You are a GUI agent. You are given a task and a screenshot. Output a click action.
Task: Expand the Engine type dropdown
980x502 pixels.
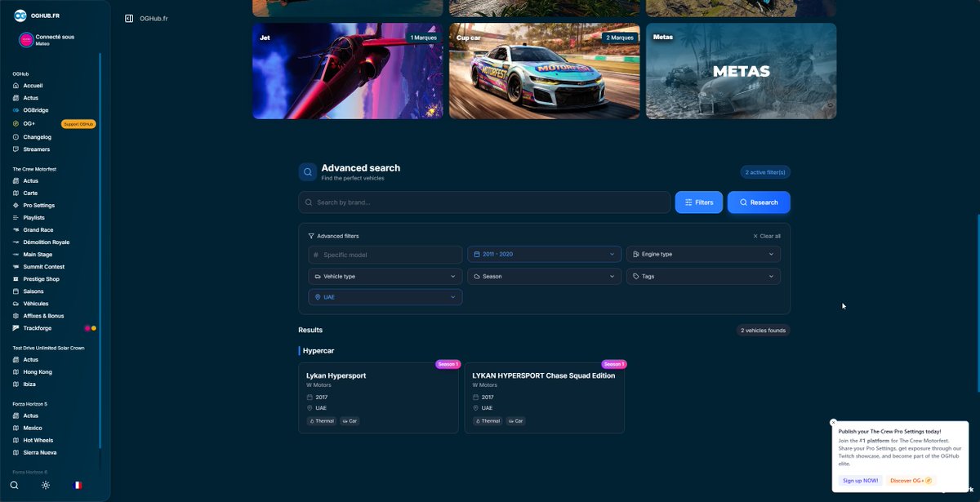pyautogui.click(x=703, y=255)
